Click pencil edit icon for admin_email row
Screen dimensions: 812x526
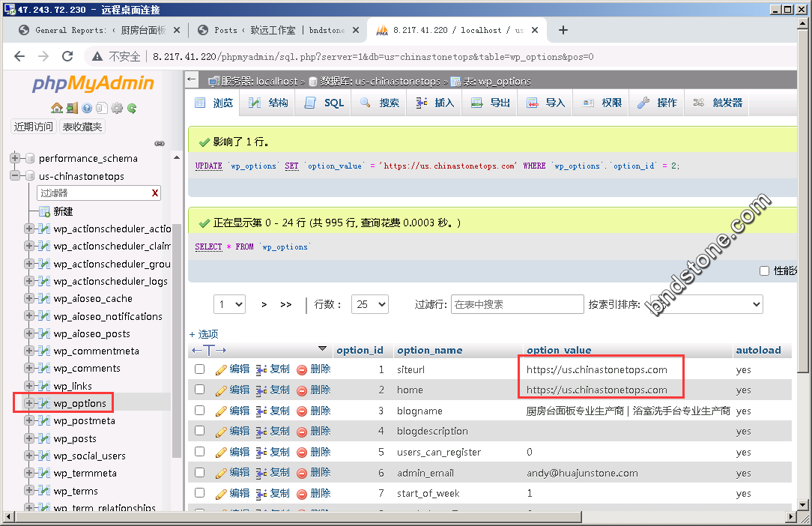click(221, 473)
